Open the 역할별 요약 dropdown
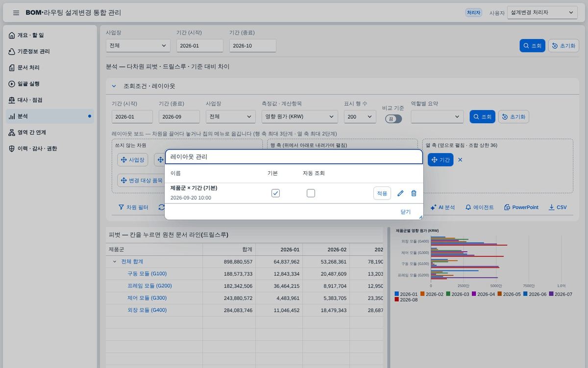This screenshot has width=588, height=368. (437, 117)
